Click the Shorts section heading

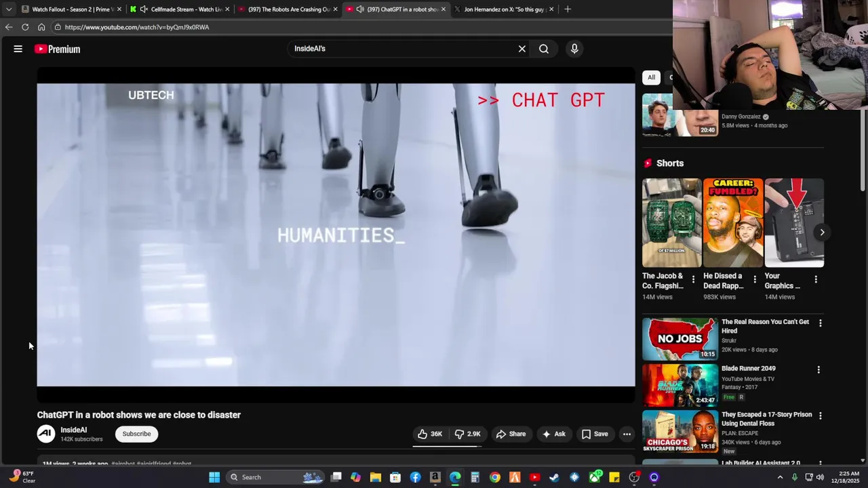click(x=670, y=163)
